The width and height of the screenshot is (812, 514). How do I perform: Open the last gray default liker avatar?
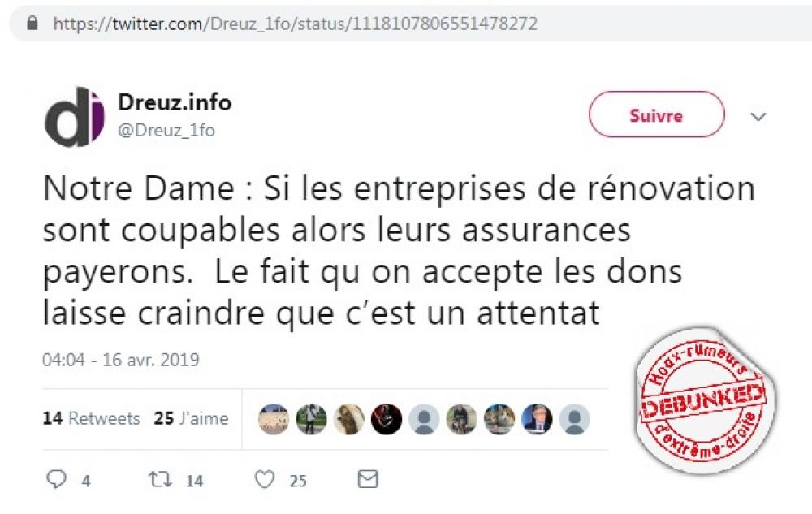point(574,419)
